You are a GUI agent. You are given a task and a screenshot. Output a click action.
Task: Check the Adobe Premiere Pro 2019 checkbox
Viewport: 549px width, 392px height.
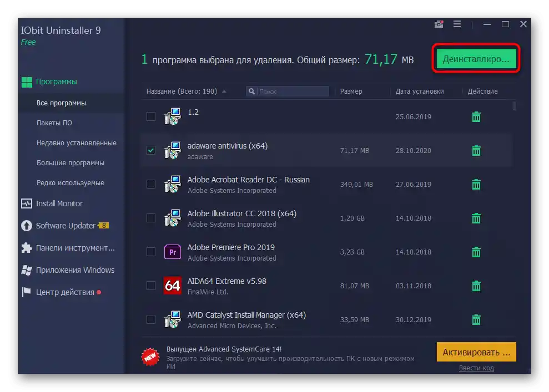151,252
